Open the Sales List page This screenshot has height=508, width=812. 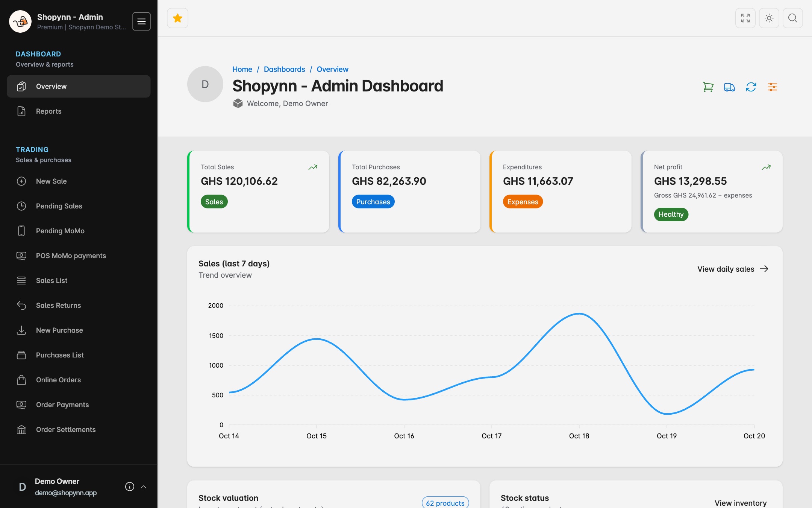pos(79,280)
